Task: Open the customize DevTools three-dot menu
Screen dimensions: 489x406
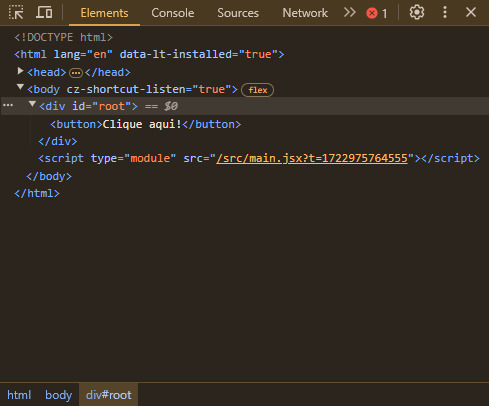Action: pyautogui.click(x=445, y=13)
